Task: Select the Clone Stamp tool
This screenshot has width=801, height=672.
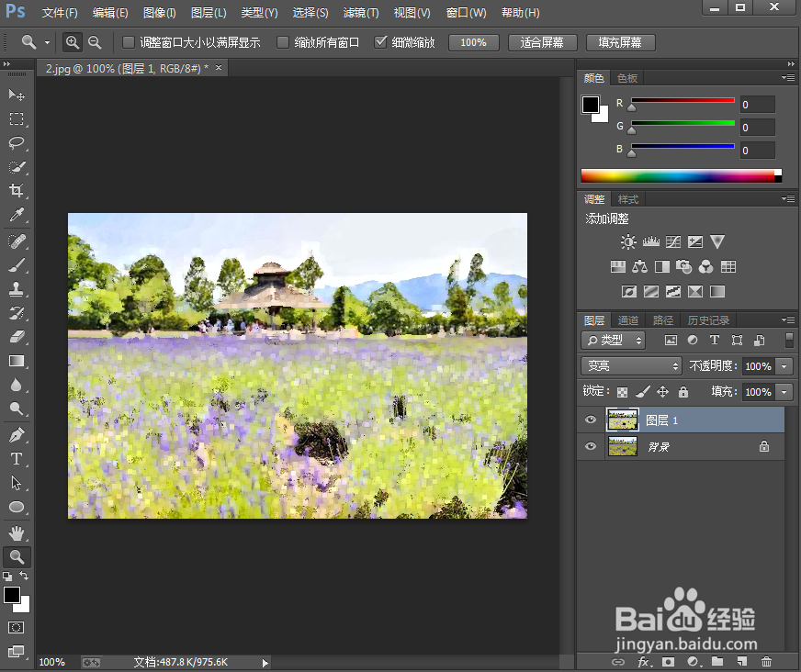Action: tap(17, 289)
